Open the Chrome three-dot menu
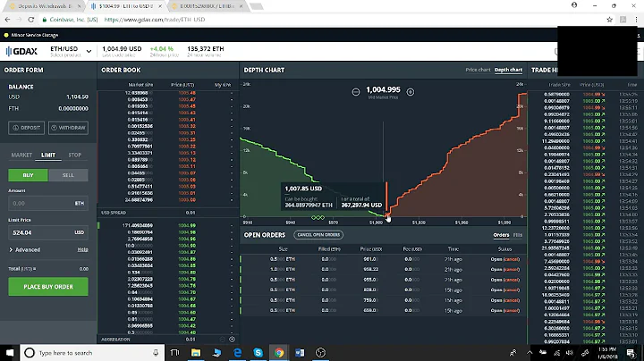This screenshot has height=361, width=644. (636, 20)
